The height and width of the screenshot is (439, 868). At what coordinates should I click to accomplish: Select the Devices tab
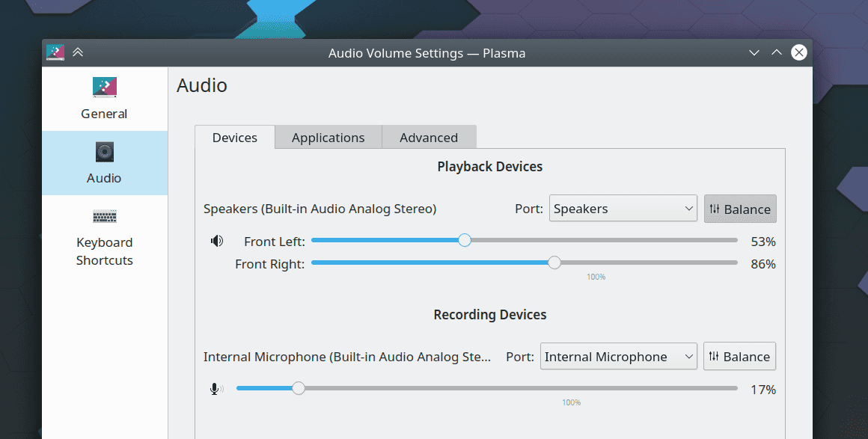234,137
